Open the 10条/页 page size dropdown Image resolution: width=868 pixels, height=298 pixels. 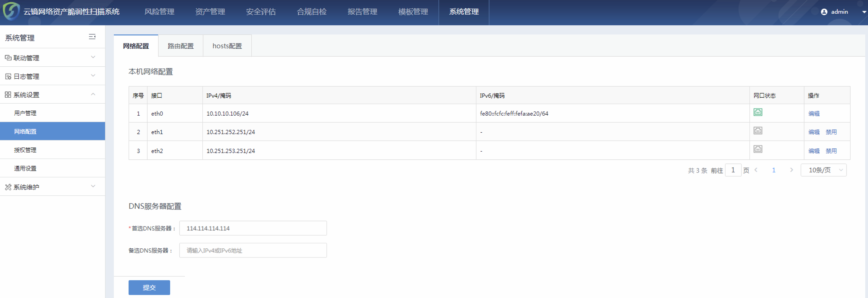[x=824, y=170]
